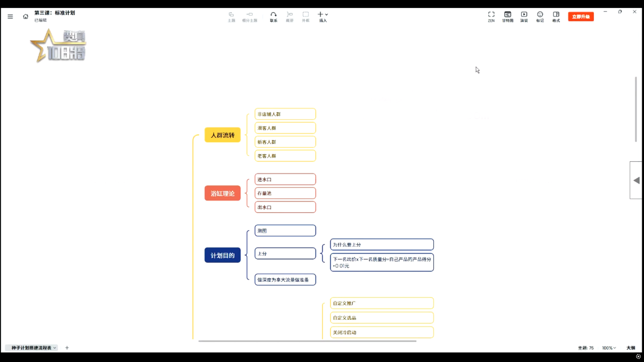Click the 联系 relationship tool
The height and width of the screenshot is (362, 644).
(x=273, y=17)
